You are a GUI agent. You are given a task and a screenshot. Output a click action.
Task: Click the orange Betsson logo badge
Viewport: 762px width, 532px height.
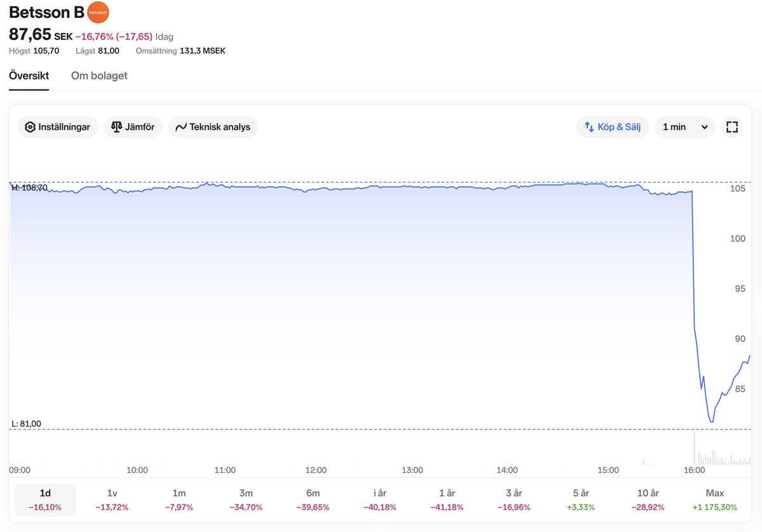[98, 12]
